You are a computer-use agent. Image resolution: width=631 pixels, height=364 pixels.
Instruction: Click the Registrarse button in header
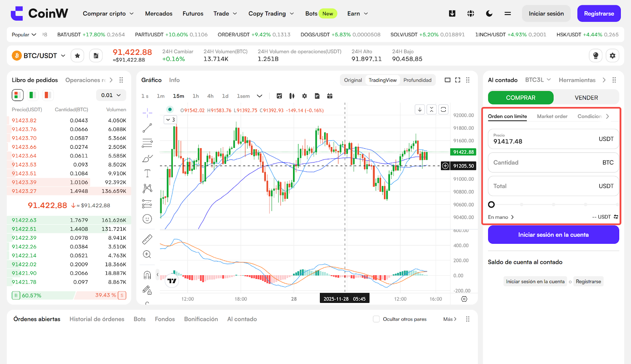(599, 13)
